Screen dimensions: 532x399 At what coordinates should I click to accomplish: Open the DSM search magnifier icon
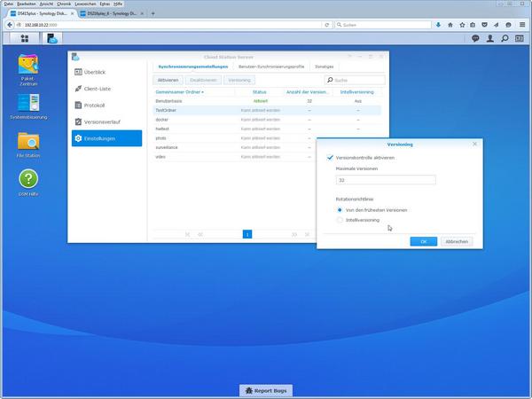click(x=505, y=39)
